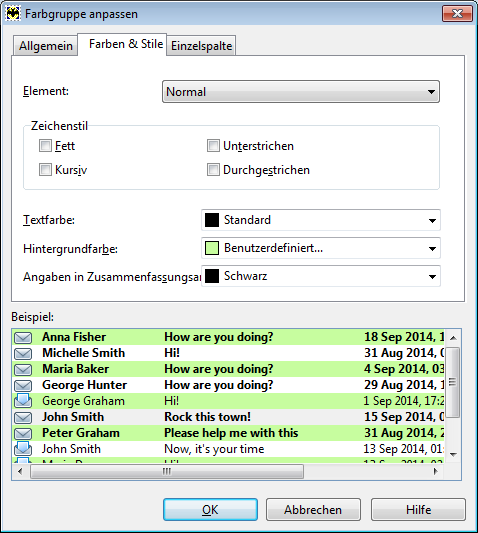Enable the Fett checkbox
The image size is (478, 533).
pyautogui.click(x=45, y=145)
